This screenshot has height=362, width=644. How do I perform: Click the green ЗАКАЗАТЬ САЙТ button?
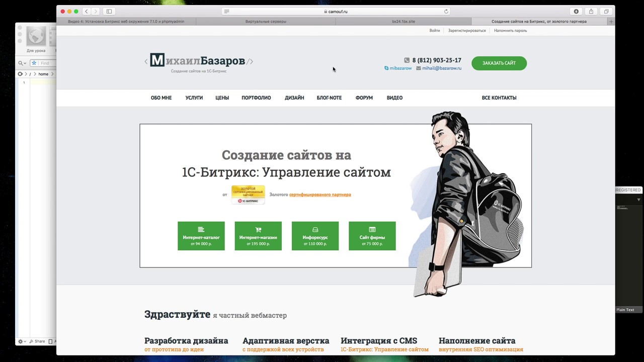(499, 63)
